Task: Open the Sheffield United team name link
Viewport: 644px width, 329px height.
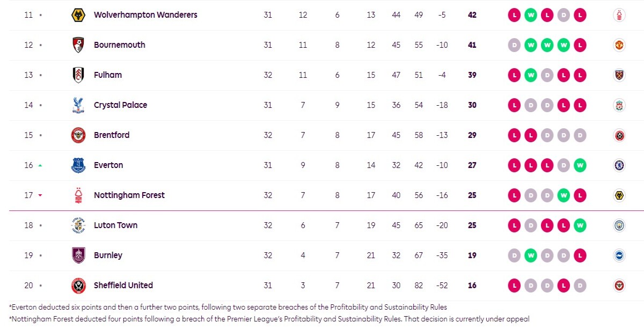Action: tap(123, 286)
